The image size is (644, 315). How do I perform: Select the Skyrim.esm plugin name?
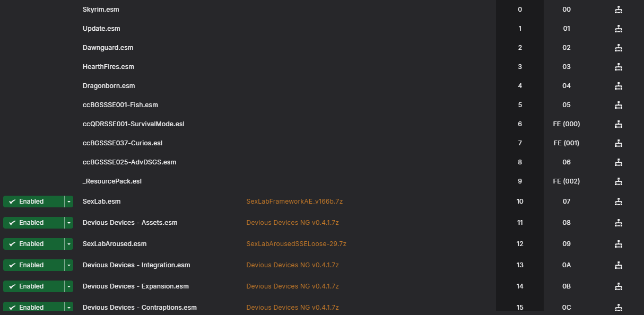click(101, 10)
